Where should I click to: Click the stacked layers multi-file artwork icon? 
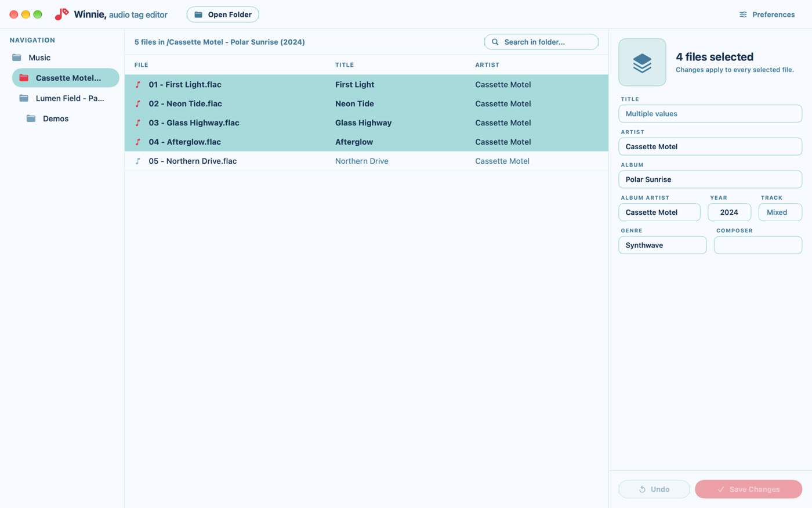(642, 62)
